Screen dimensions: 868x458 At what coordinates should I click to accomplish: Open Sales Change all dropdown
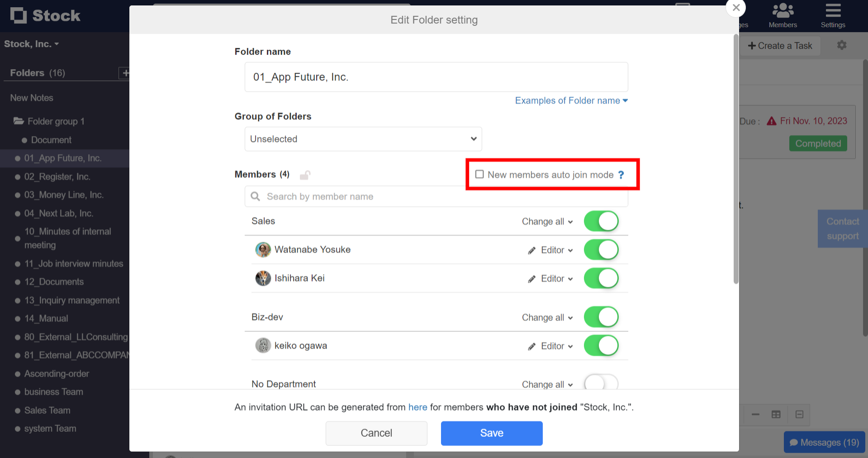547,222
